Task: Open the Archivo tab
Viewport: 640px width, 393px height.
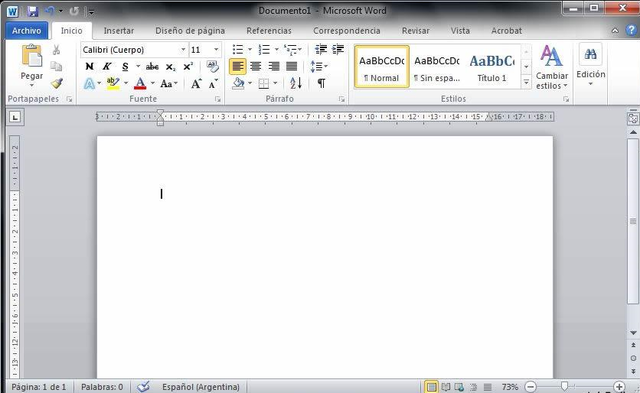Action: click(x=27, y=31)
